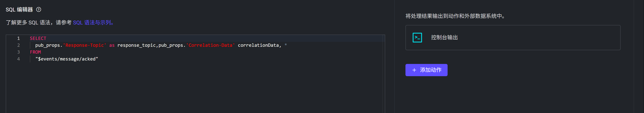Click the correlationData alias in the query
This screenshot has height=113, width=644.
[x=258, y=45]
